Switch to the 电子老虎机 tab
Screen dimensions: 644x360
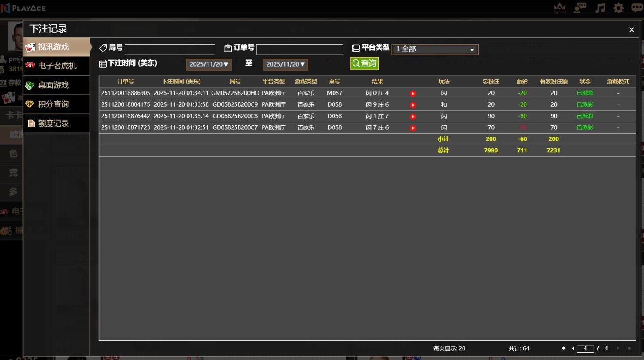click(56, 66)
